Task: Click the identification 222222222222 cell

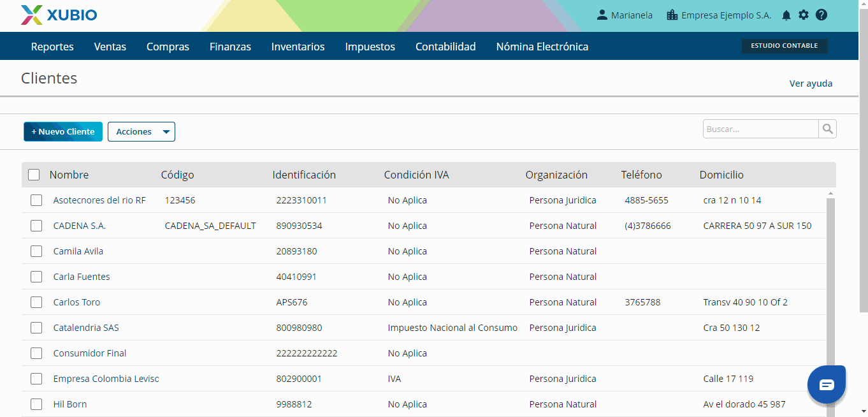Action: (307, 353)
